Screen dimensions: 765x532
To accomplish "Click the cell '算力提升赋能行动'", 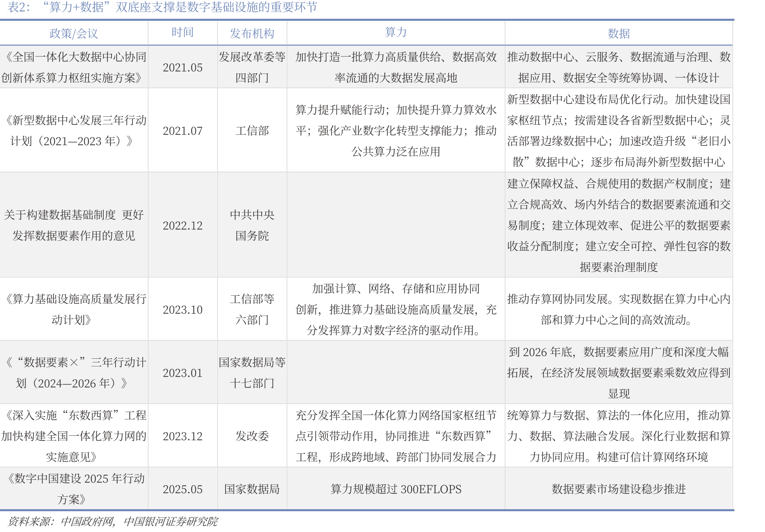I will [396, 130].
